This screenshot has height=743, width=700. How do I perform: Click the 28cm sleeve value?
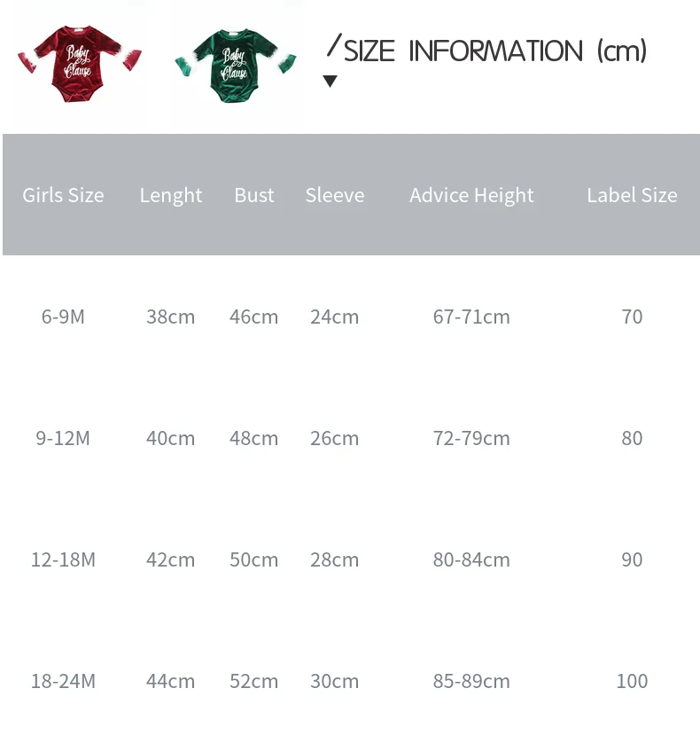(x=334, y=559)
